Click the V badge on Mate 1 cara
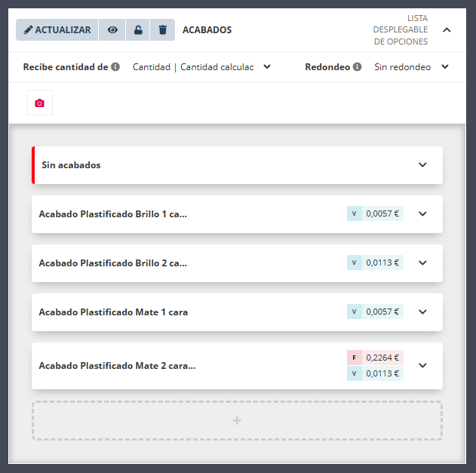Viewport: 476px width, 473px height. pyautogui.click(x=355, y=312)
